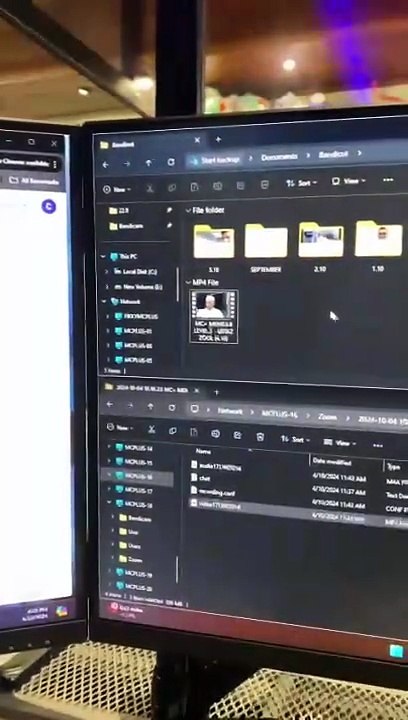Open See more menu in Bandicut window
Image resolution: width=408 pixels, height=720 pixels.
coord(388,180)
